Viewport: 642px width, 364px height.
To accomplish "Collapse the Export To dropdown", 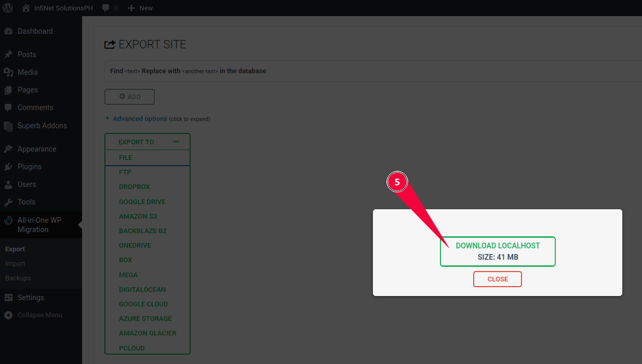I will (176, 142).
